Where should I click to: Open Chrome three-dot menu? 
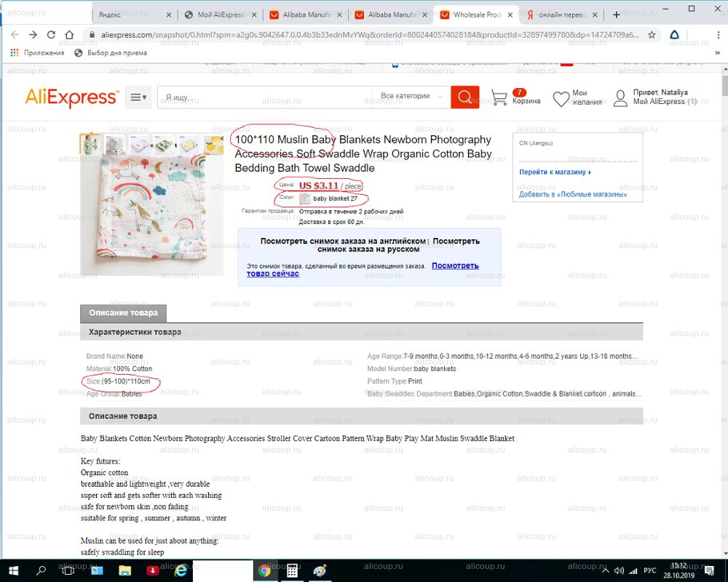pyautogui.click(x=719, y=35)
